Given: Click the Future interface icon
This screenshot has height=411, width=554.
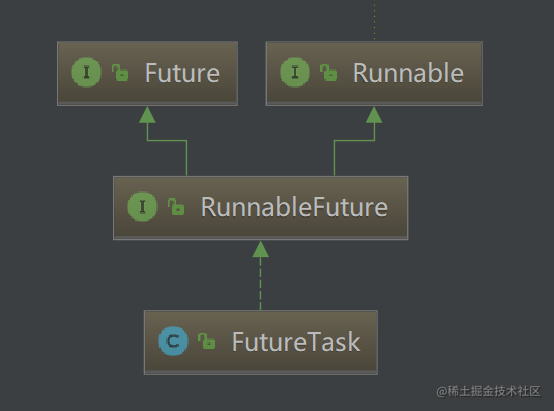Looking at the screenshot, I should click(86, 72).
